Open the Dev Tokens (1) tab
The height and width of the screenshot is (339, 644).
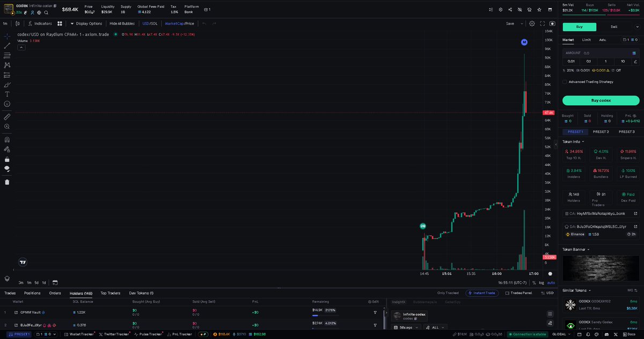(x=141, y=293)
